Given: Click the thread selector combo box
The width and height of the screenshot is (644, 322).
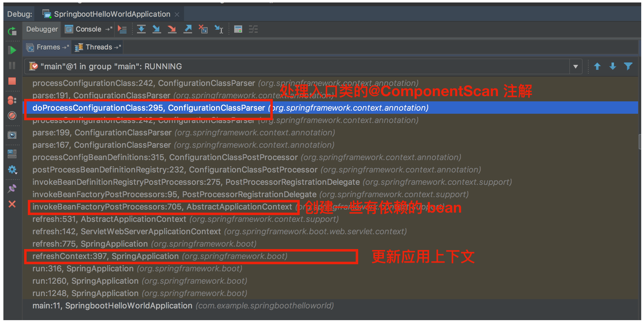Looking at the screenshot, I should coord(303,66).
